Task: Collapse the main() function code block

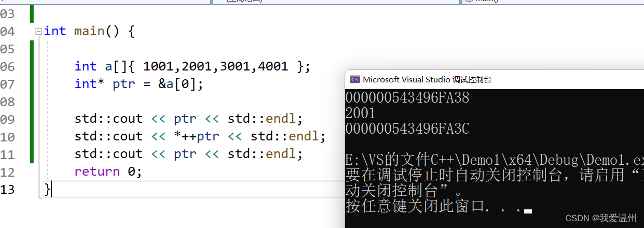Action: (x=38, y=32)
